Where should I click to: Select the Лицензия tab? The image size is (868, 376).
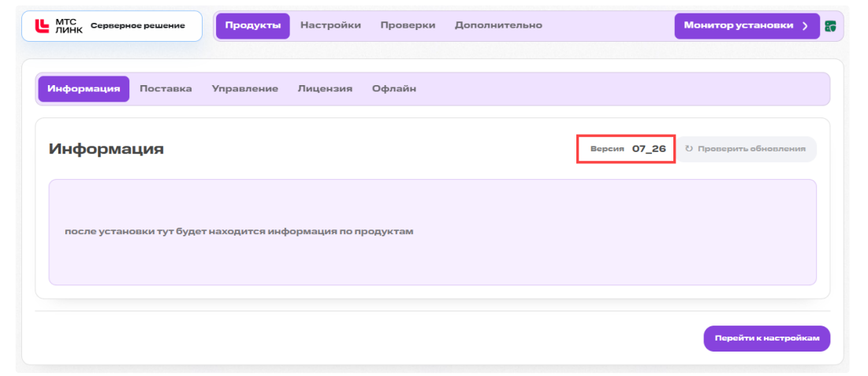point(325,88)
